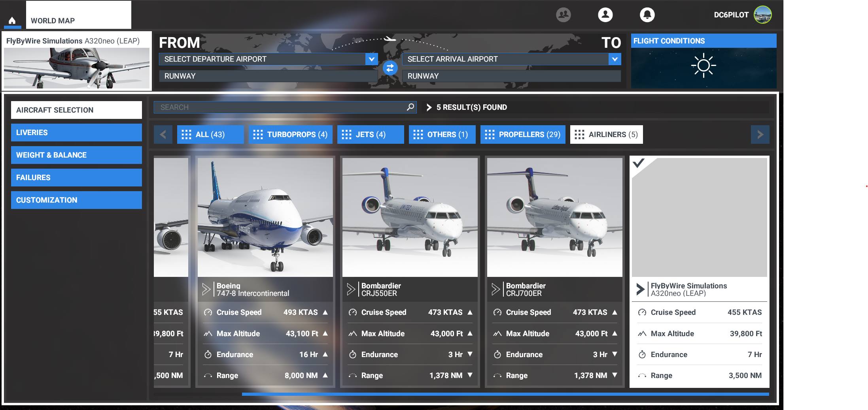Image resolution: width=868 pixels, height=410 pixels.
Task: Select the Boeing 747-8 Intercontinental thumbnail
Action: click(265, 218)
